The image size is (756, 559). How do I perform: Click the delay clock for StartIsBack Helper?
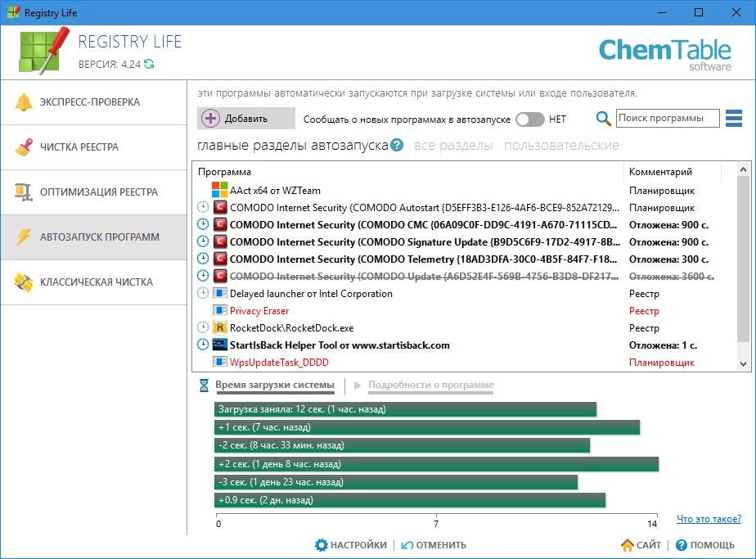(203, 345)
